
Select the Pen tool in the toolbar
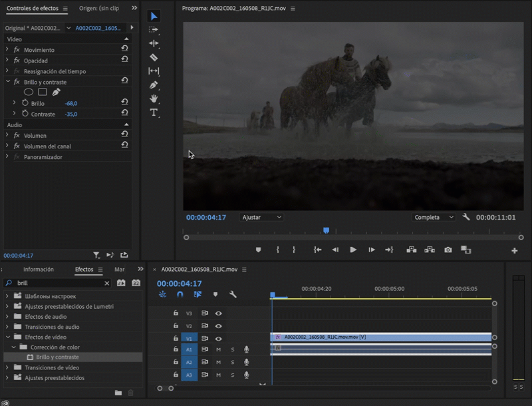pyautogui.click(x=154, y=85)
